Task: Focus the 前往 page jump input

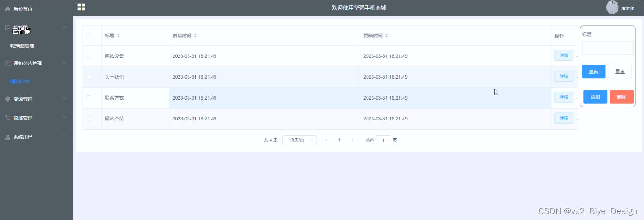Action: (383, 140)
